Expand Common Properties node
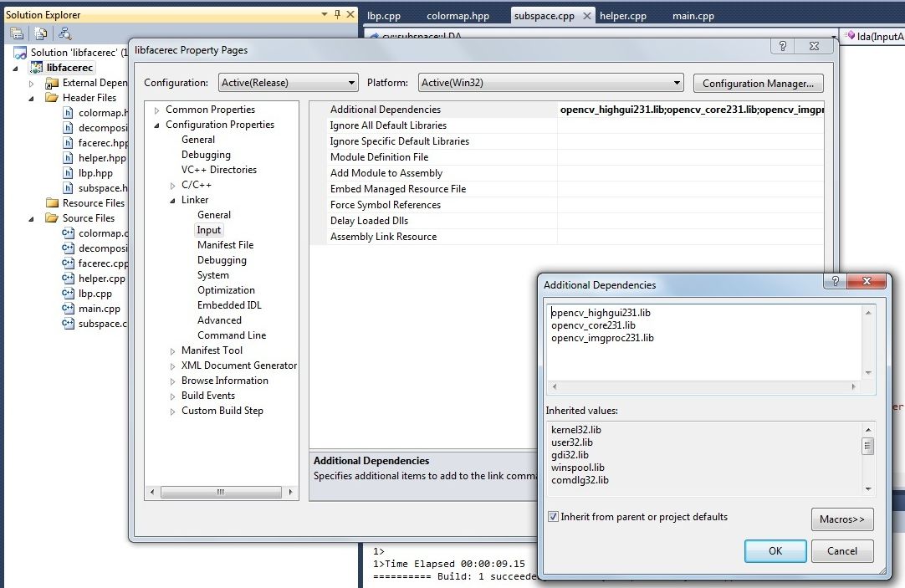905x588 pixels. [x=156, y=110]
